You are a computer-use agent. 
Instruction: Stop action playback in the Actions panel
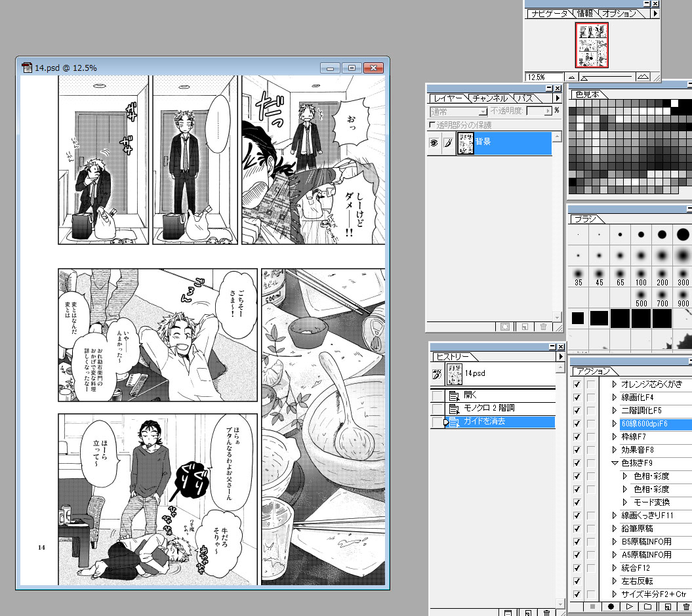tap(593, 607)
